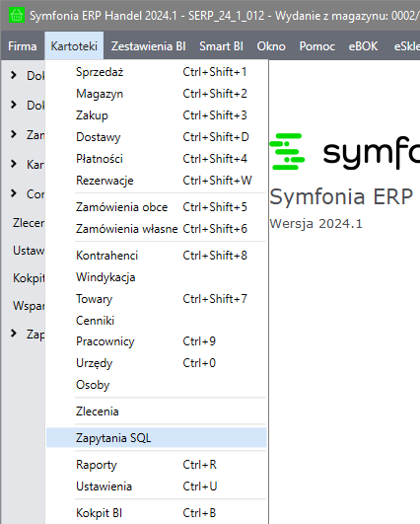Choose the Towary menu entry
The height and width of the screenshot is (524, 420).
pyautogui.click(x=156, y=299)
